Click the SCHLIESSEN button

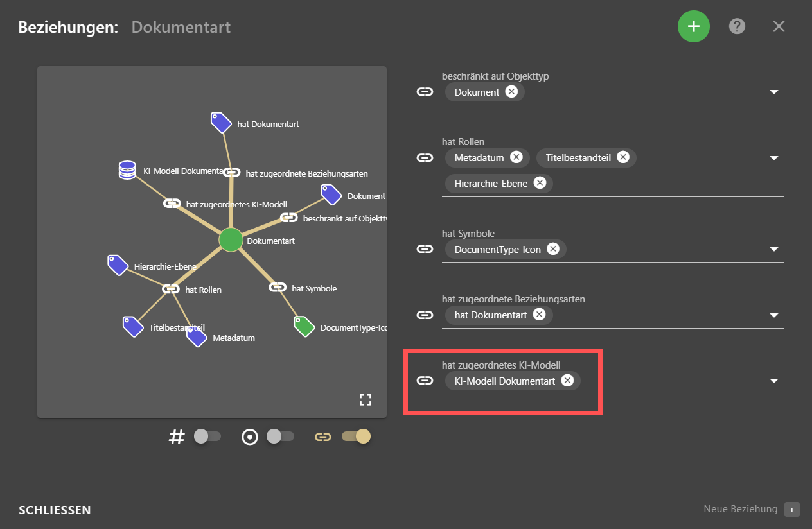[55, 510]
